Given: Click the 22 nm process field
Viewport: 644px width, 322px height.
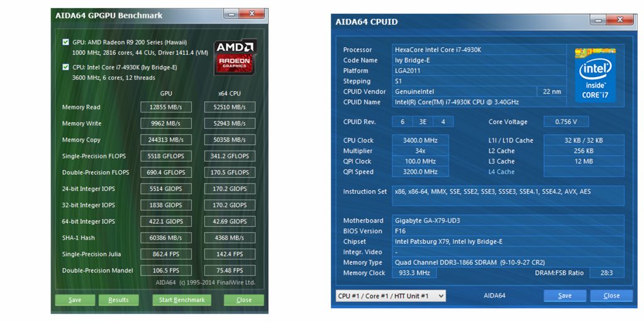Looking at the screenshot, I should point(552,92).
